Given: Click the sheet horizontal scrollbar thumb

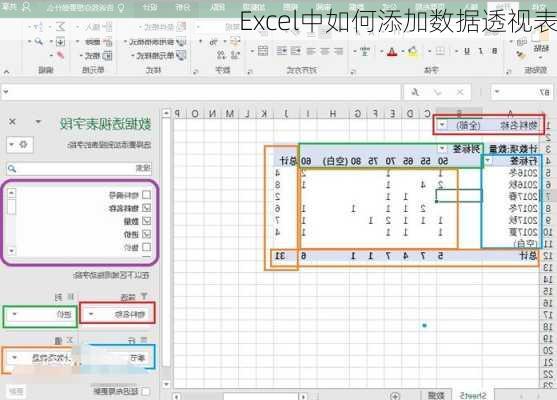Looking at the screenshot, I should coord(262,396).
